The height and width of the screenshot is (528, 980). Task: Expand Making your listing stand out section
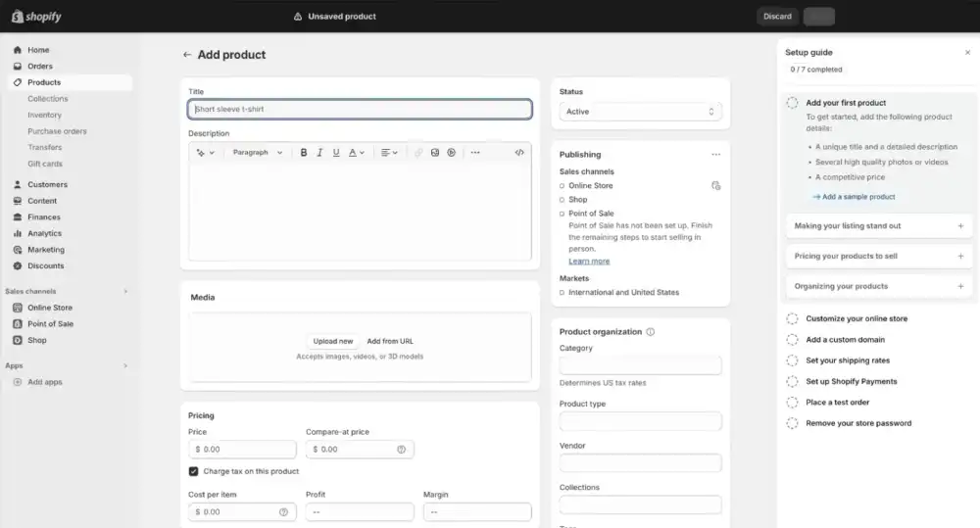[960, 226]
